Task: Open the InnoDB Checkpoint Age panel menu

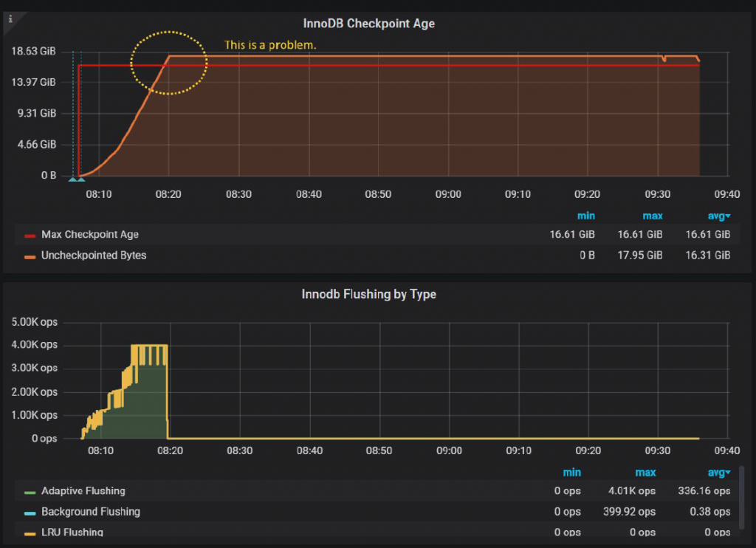Action: click(368, 23)
